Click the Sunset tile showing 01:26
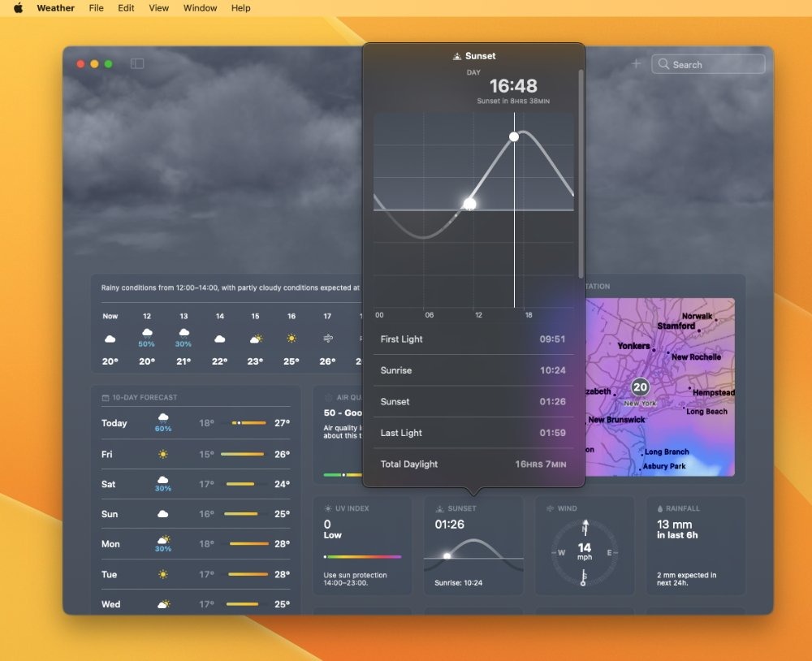The width and height of the screenshot is (812, 661). click(x=473, y=542)
